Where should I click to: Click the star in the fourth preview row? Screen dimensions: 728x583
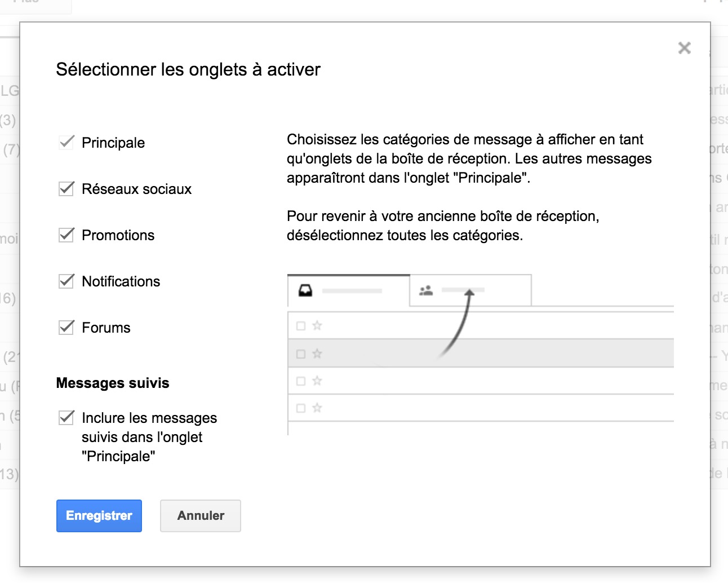[x=317, y=408]
